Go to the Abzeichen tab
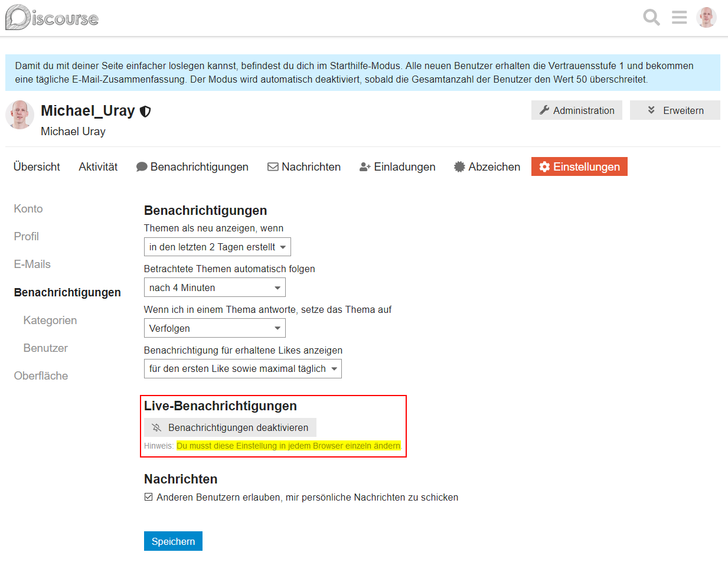 click(487, 166)
